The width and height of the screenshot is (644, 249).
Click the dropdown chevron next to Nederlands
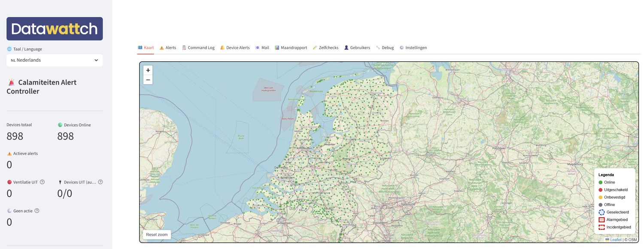point(96,60)
